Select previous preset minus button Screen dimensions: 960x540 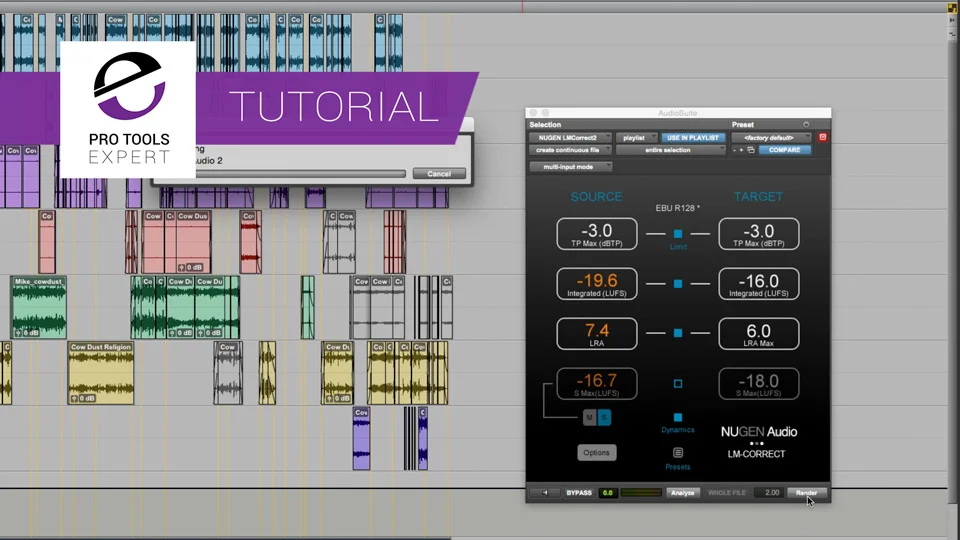(x=735, y=150)
